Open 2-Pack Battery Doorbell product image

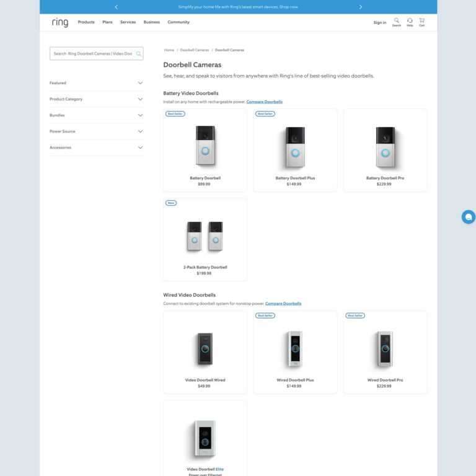click(x=205, y=236)
